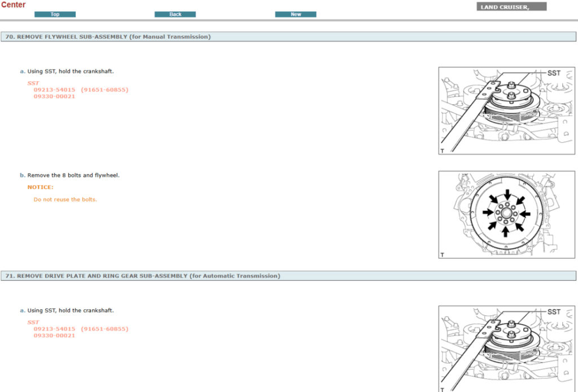Click the italic SST heading under step 70
Image resolution: width=578 pixels, height=392 pixels.
pyautogui.click(x=33, y=83)
